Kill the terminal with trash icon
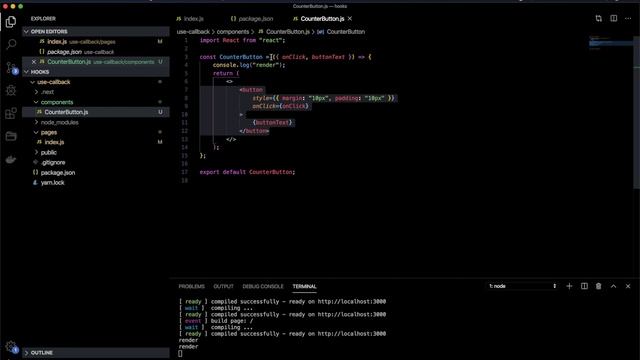The image size is (640, 360). [599, 286]
